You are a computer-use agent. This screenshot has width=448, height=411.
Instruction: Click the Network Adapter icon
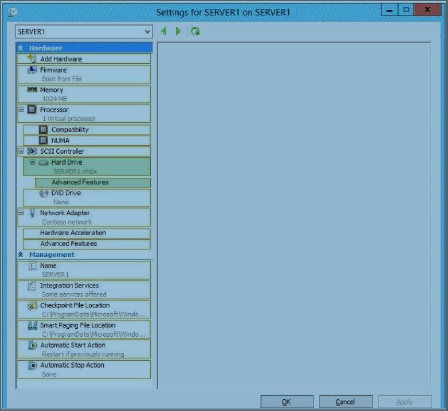32,213
